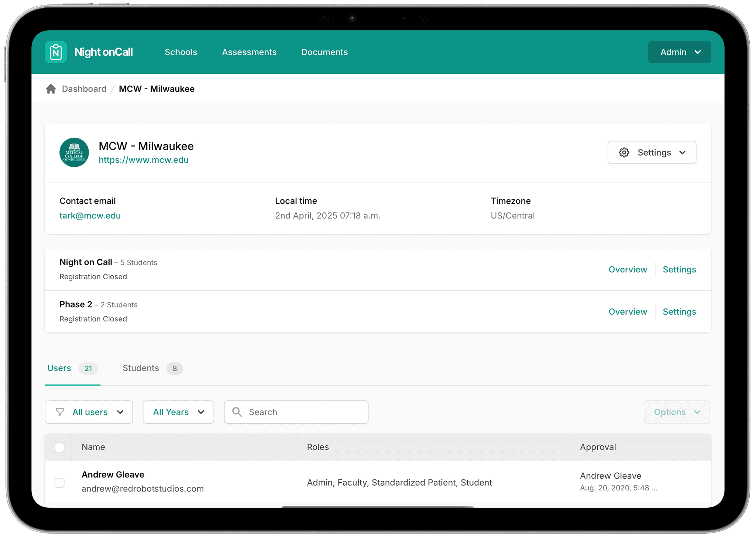Click the gear icon in the Settings button
This screenshot has width=756, height=538.
point(624,152)
